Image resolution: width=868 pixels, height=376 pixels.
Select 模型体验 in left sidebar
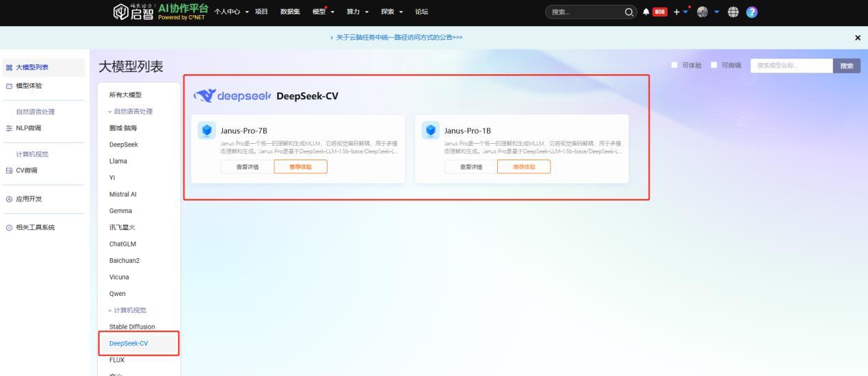(x=28, y=86)
